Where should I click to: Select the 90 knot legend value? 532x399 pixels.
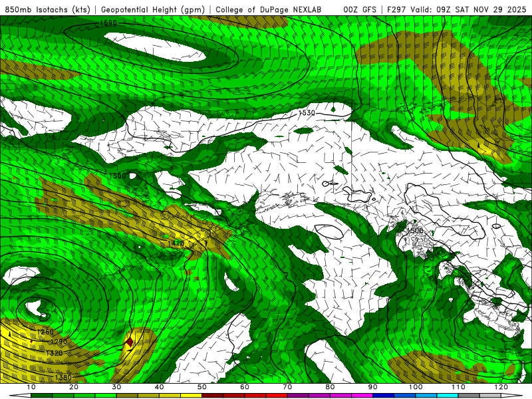pyautogui.click(x=373, y=387)
